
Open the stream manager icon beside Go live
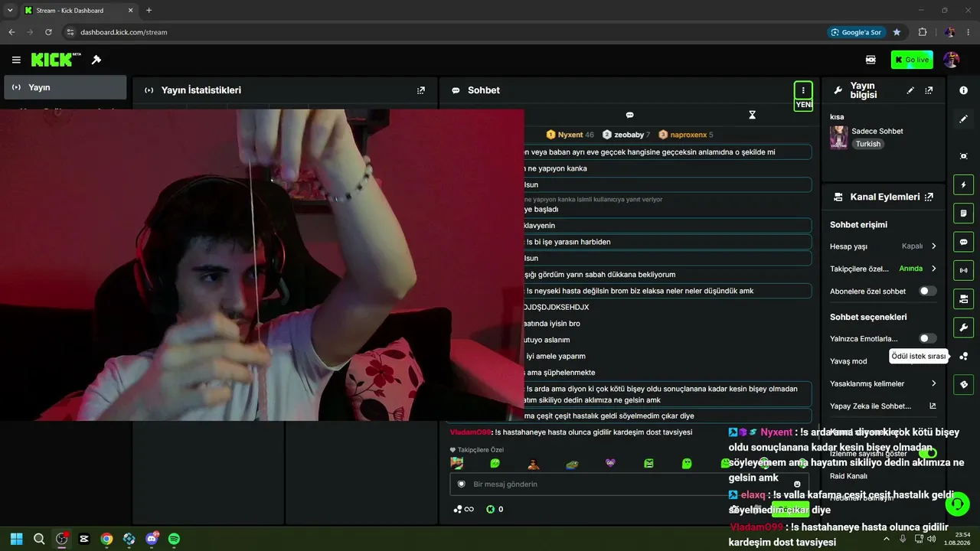point(871,60)
